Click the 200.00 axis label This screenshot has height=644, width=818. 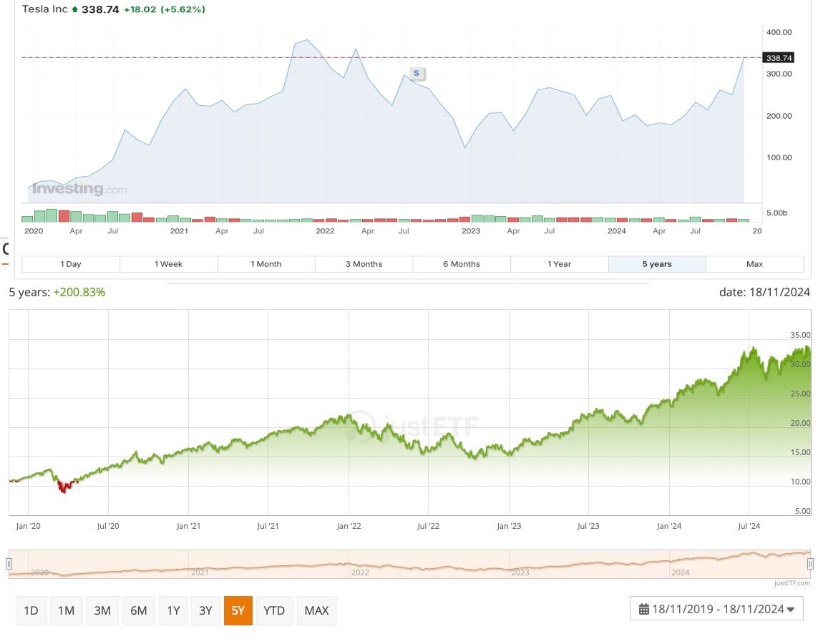coord(779,116)
